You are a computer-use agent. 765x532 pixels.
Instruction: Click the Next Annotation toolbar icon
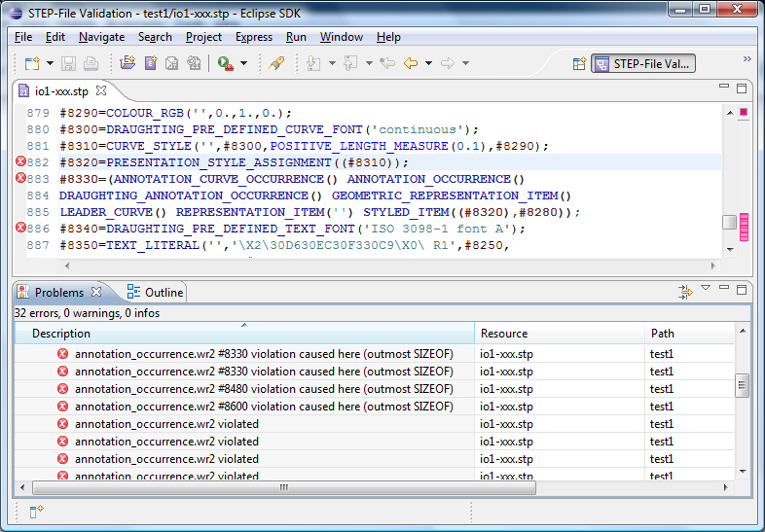pyautogui.click(x=313, y=63)
